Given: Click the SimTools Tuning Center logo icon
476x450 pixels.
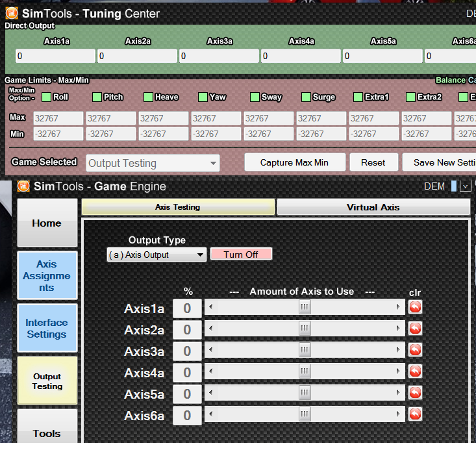Looking at the screenshot, I should click(12, 13).
